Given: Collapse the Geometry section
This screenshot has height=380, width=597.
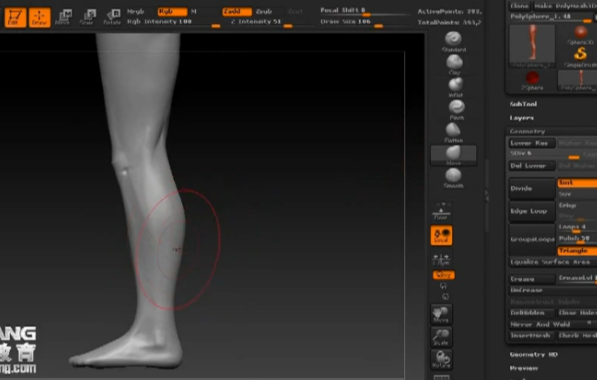Looking at the screenshot, I should pos(527,131).
